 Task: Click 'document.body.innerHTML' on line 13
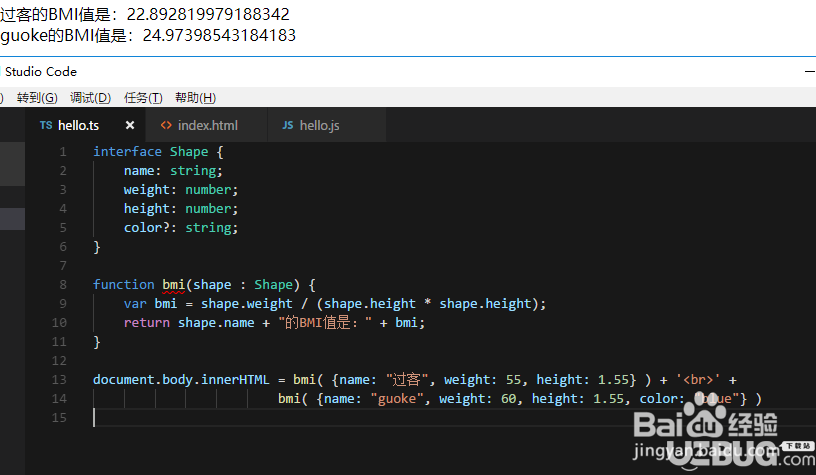coord(181,380)
